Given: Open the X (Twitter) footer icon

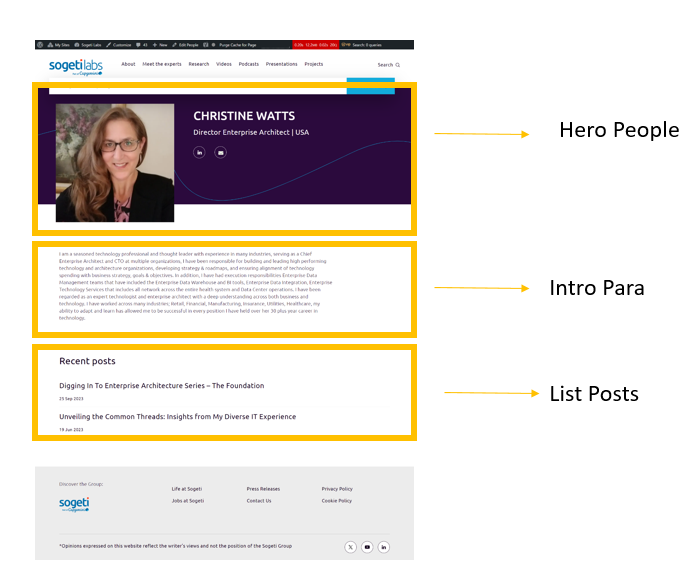Looking at the screenshot, I should point(350,547).
